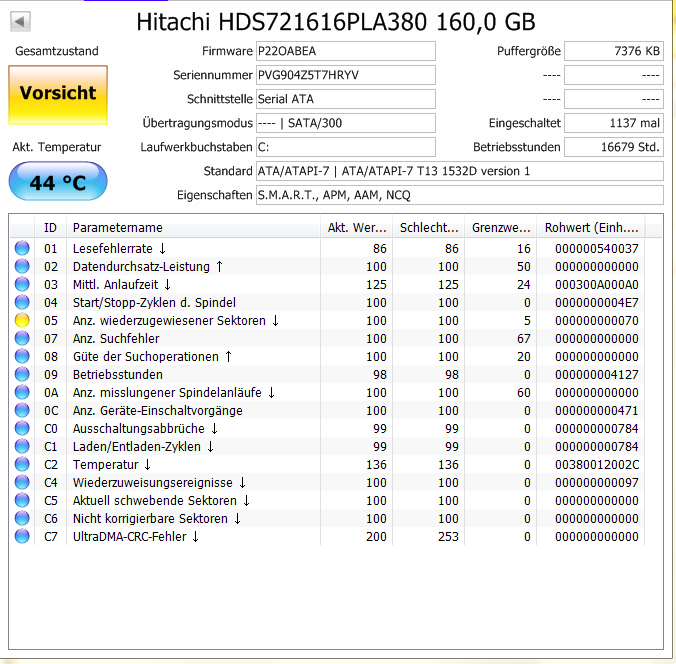Click the 44 °C temperature indicator
The width and height of the screenshot is (676, 664).
pos(58,182)
